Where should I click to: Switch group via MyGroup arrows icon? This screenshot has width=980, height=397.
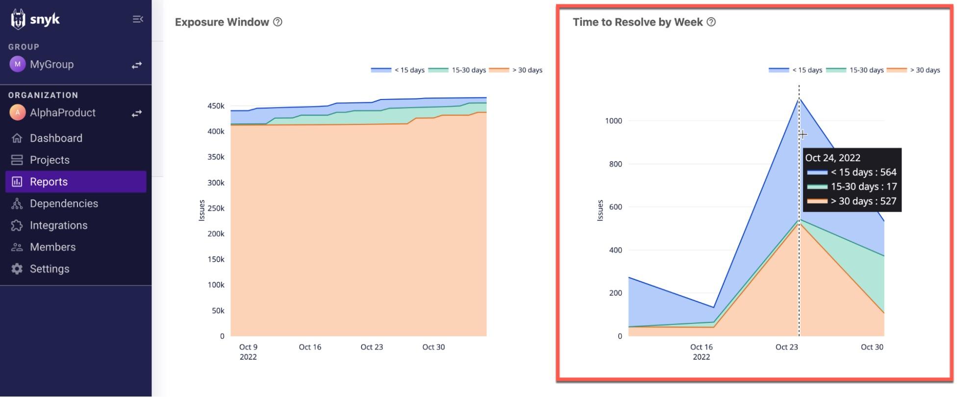tap(137, 65)
